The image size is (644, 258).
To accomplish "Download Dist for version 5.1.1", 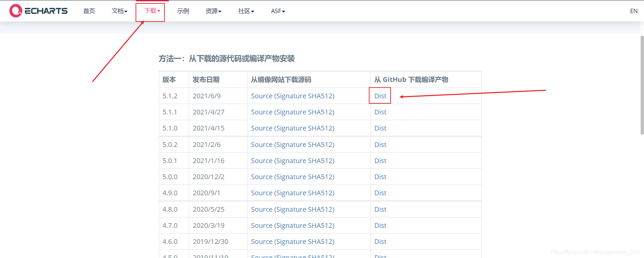I will click(380, 112).
